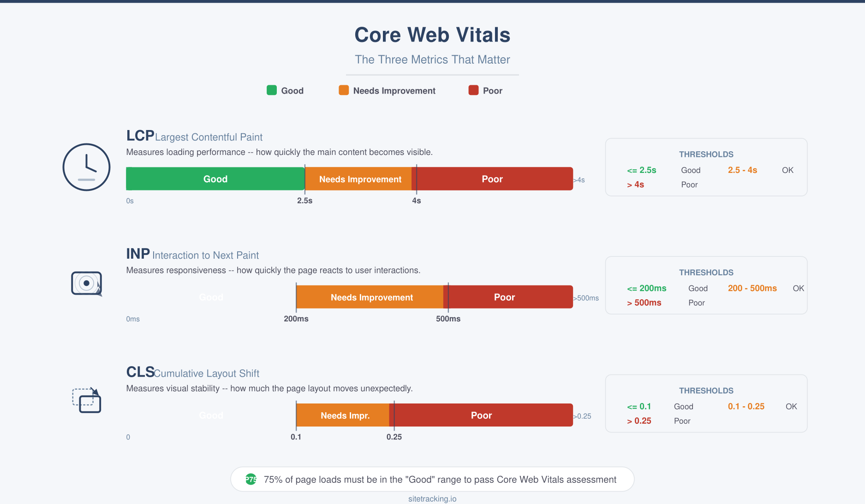Click the THRESHOLDS heading in the LCP panel
The height and width of the screenshot is (504, 865).
(x=706, y=154)
